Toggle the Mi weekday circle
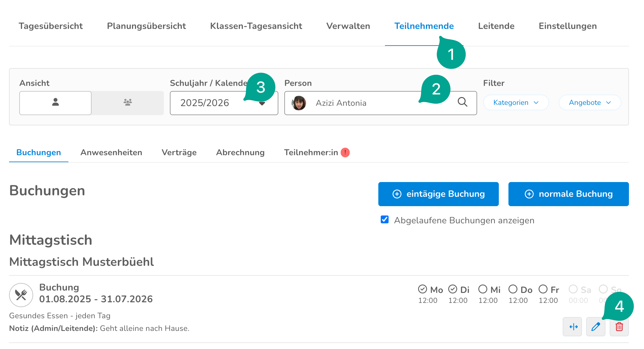This screenshot has width=644, height=349. (483, 289)
